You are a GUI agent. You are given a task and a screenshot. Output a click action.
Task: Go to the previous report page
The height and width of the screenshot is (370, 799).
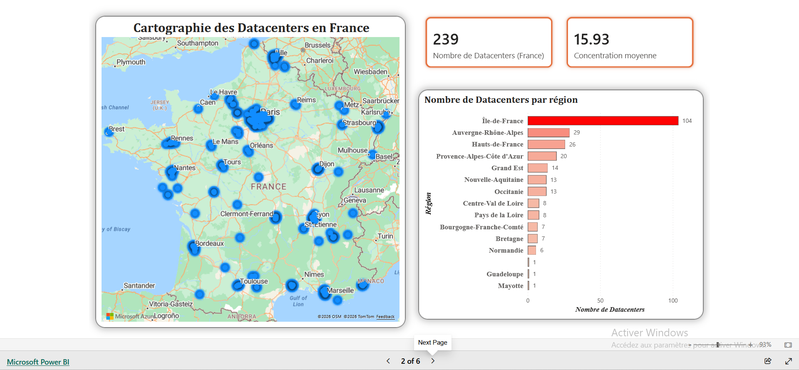388,361
